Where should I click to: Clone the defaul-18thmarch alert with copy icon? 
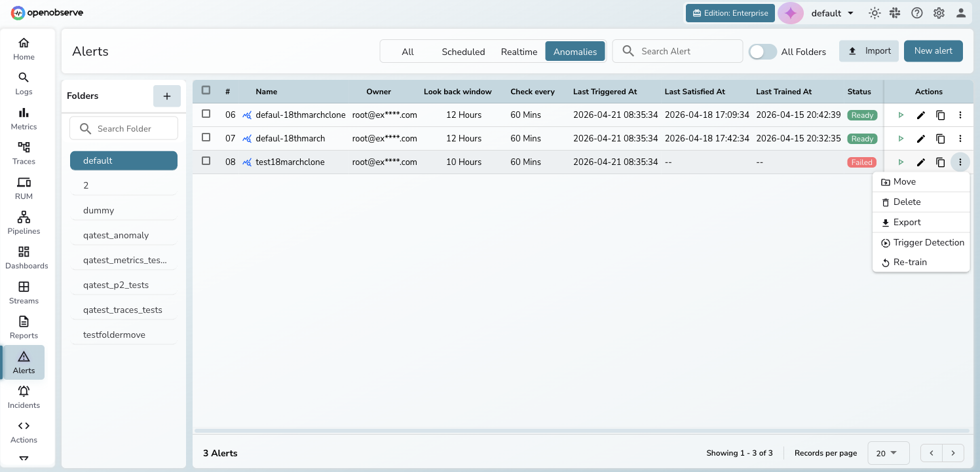(x=940, y=139)
